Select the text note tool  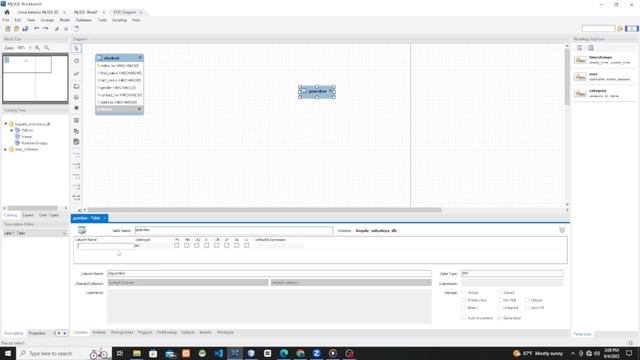76,97
